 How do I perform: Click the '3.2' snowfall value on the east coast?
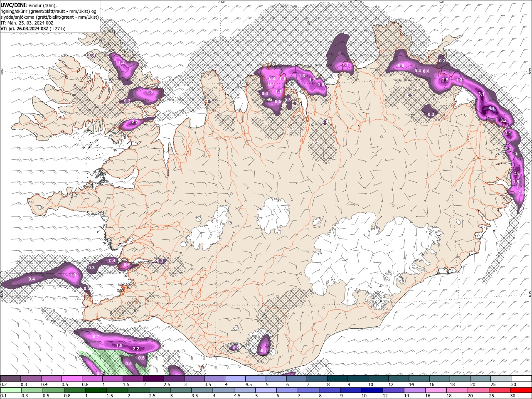click(503, 121)
